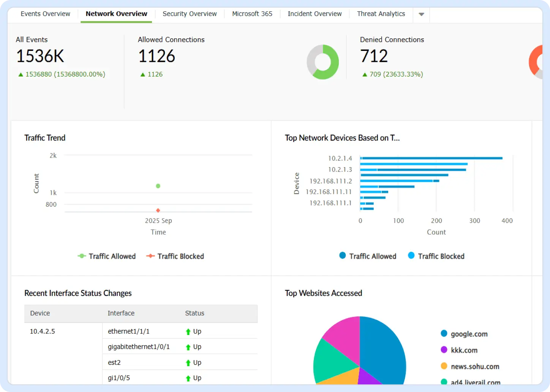This screenshot has width=550, height=392.
Task: Select the est2 interface cell
Action: [x=114, y=363]
